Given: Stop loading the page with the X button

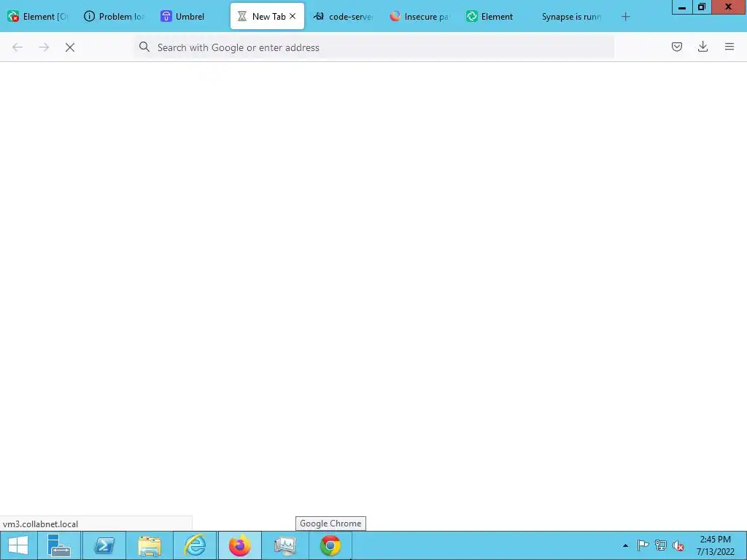Looking at the screenshot, I should [x=70, y=47].
